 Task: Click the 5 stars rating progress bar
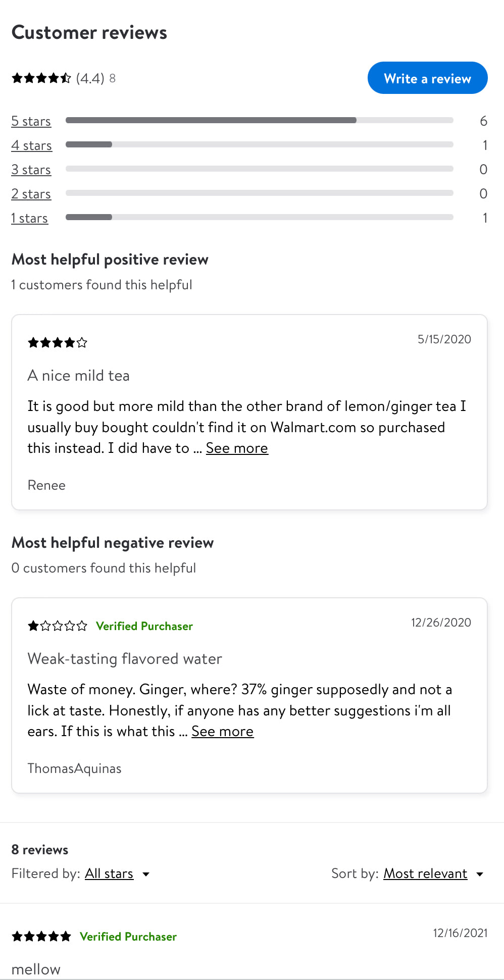click(x=259, y=121)
